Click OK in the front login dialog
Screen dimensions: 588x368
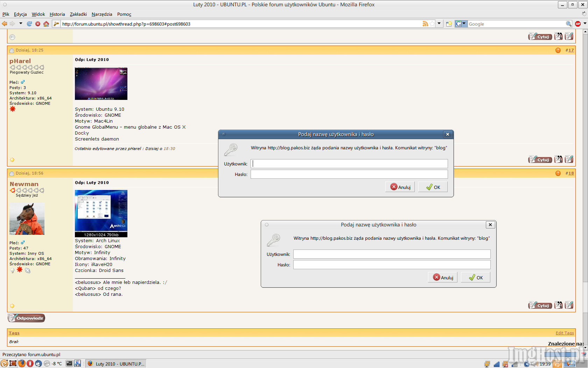point(433,187)
